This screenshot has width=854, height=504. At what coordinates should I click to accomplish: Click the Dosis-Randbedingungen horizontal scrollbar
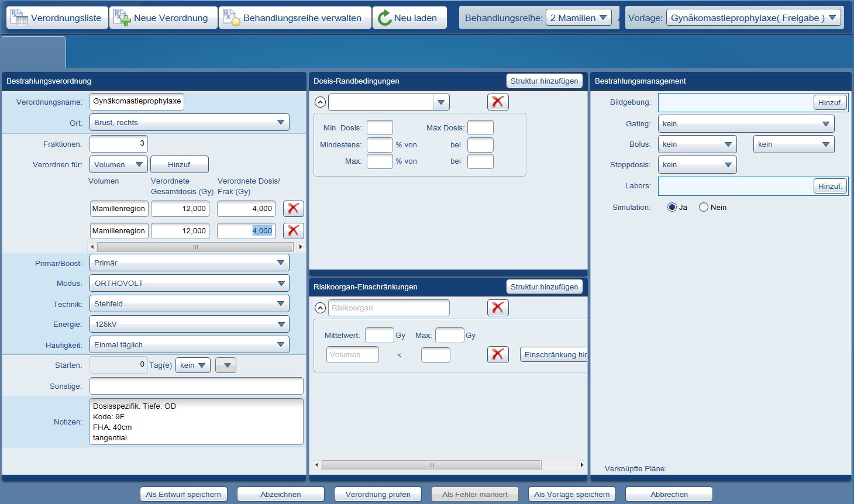point(431,465)
